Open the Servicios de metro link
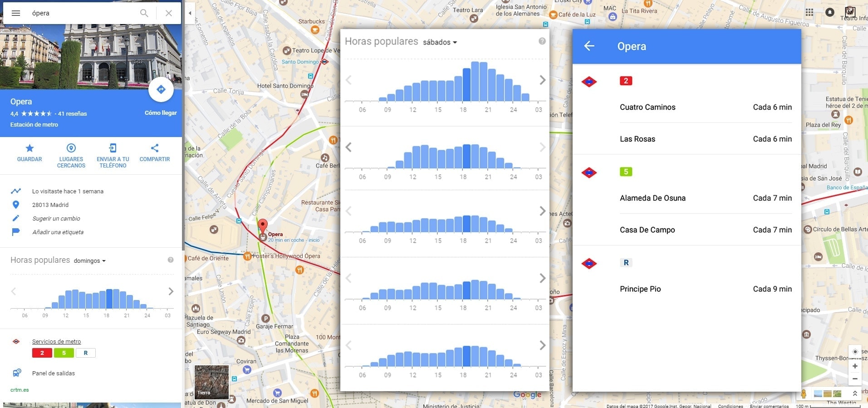The image size is (868, 408). click(x=56, y=341)
